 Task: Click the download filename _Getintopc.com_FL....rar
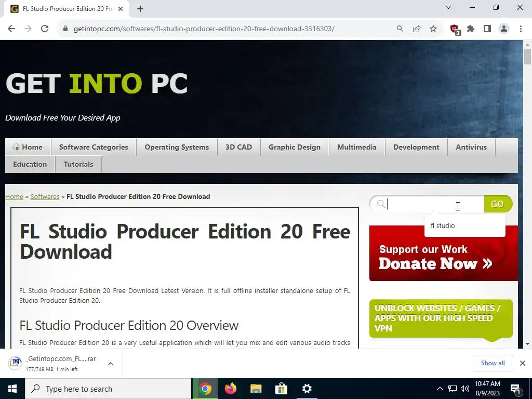tap(61, 359)
